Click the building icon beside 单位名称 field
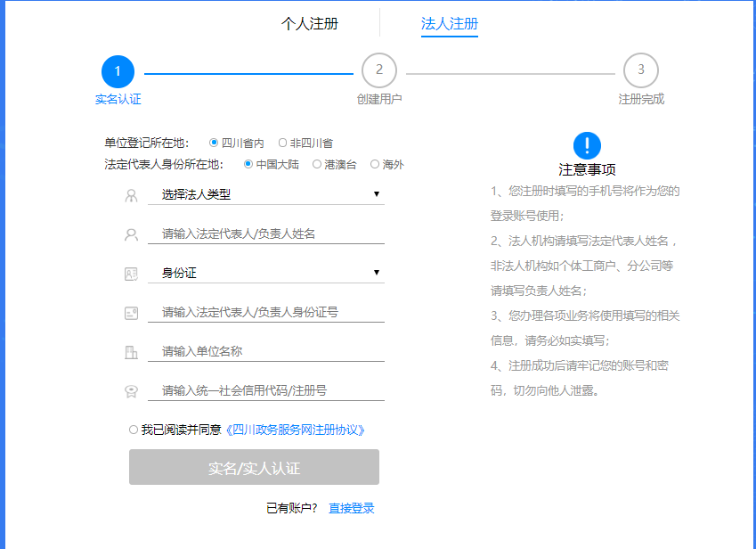The height and width of the screenshot is (549, 756). tap(131, 352)
